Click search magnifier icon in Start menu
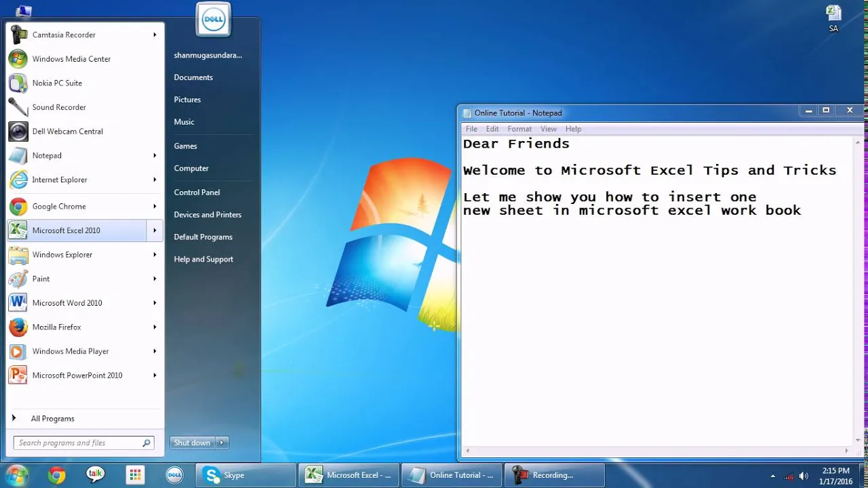 tap(146, 443)
